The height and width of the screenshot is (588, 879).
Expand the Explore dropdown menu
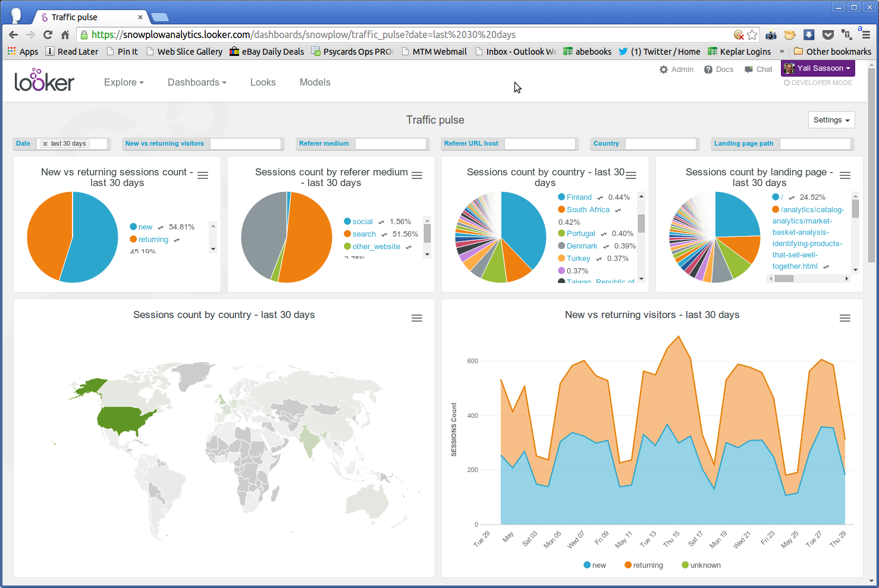[124, 83]
